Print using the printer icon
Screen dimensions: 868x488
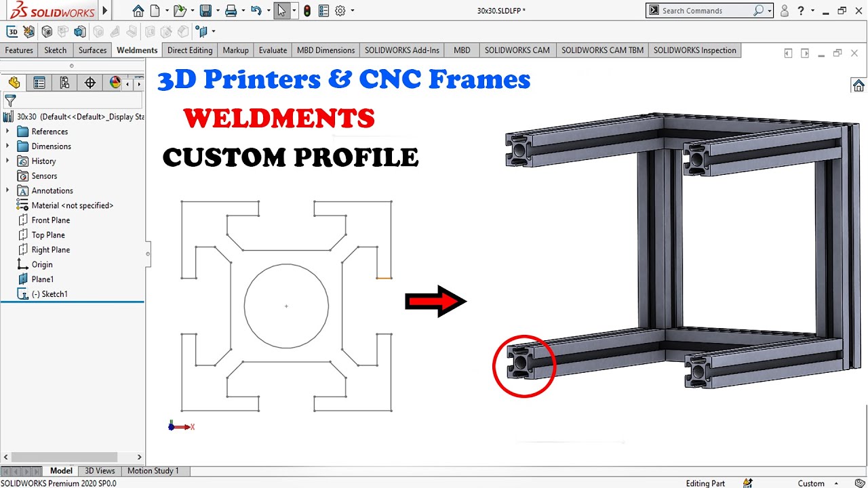pyautogui.click(x=231, y=11)
